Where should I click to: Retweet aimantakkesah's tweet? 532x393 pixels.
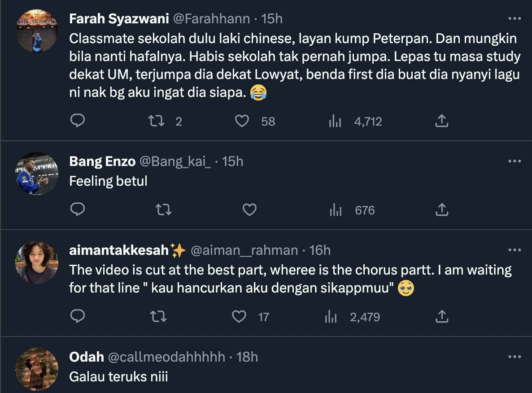(157, 317)
